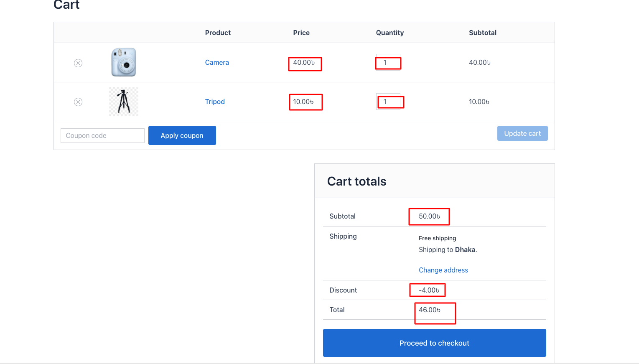Click the Subtotal column header
Image resolution: width=639 pixels, height=364 pixels.
point(483,33)
